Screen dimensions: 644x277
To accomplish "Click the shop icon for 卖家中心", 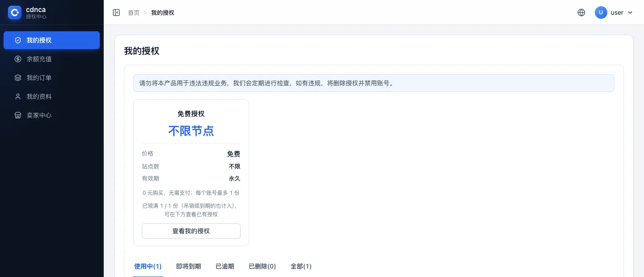I will 18,115.
